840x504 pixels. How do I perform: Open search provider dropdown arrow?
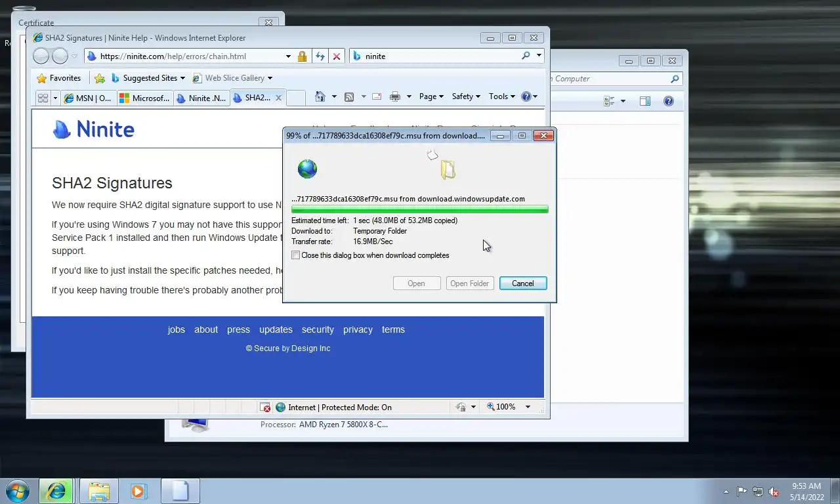(539, 56)
